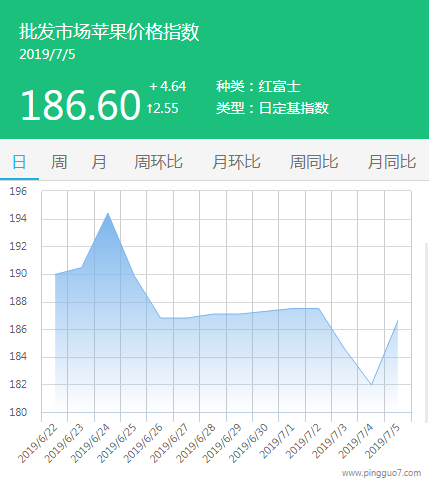
Task: Click the header date 2019/7/5
Action: click(47, 55)
